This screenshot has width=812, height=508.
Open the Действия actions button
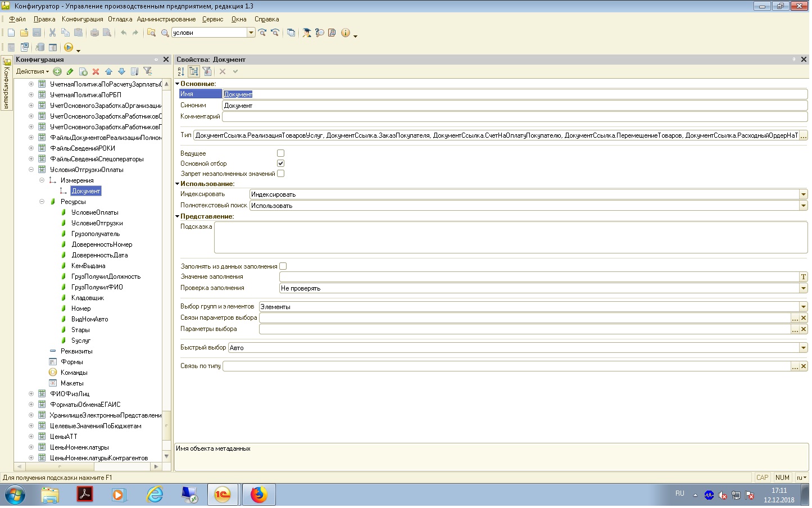(32, 72)
